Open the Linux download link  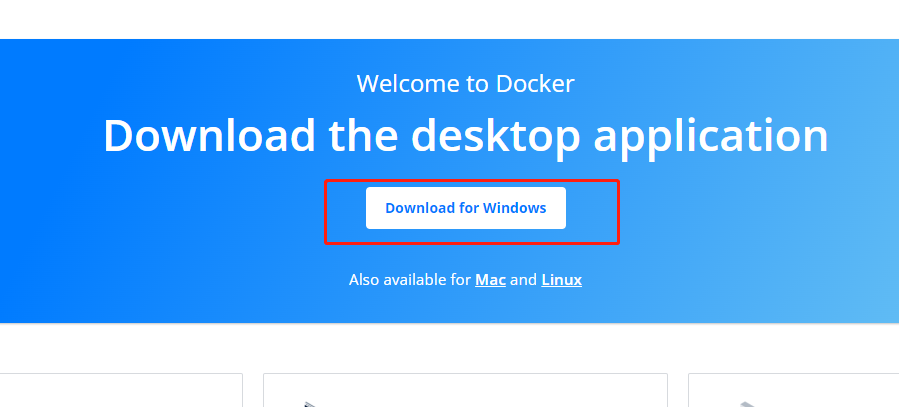(x=561, y=280)
